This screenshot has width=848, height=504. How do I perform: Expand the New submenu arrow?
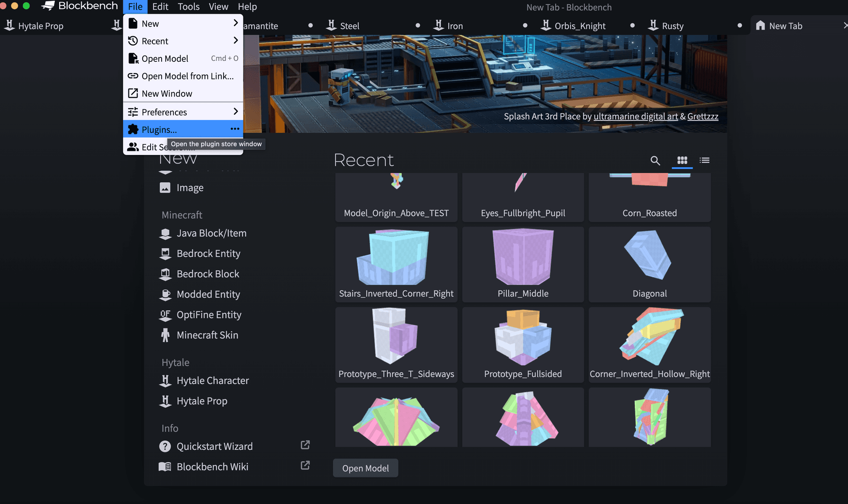[235, 23]
